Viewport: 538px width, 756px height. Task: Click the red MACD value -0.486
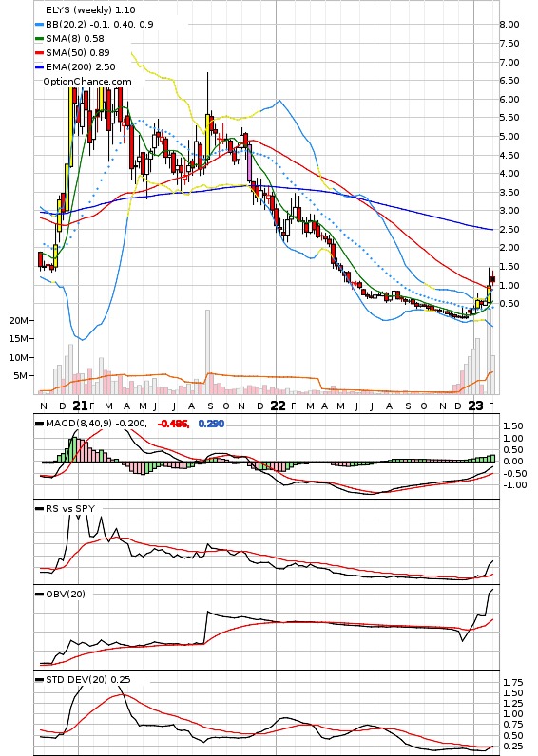coord(173,424)
